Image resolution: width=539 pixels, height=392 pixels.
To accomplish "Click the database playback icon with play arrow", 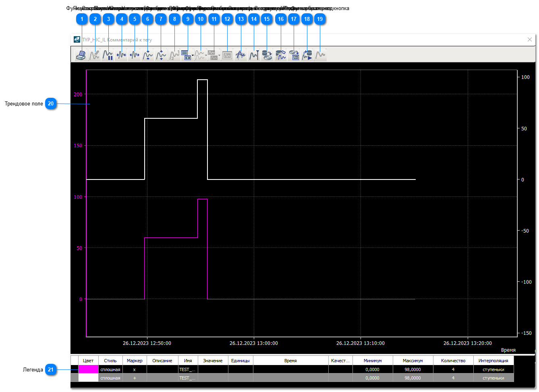I will [307, 55].
